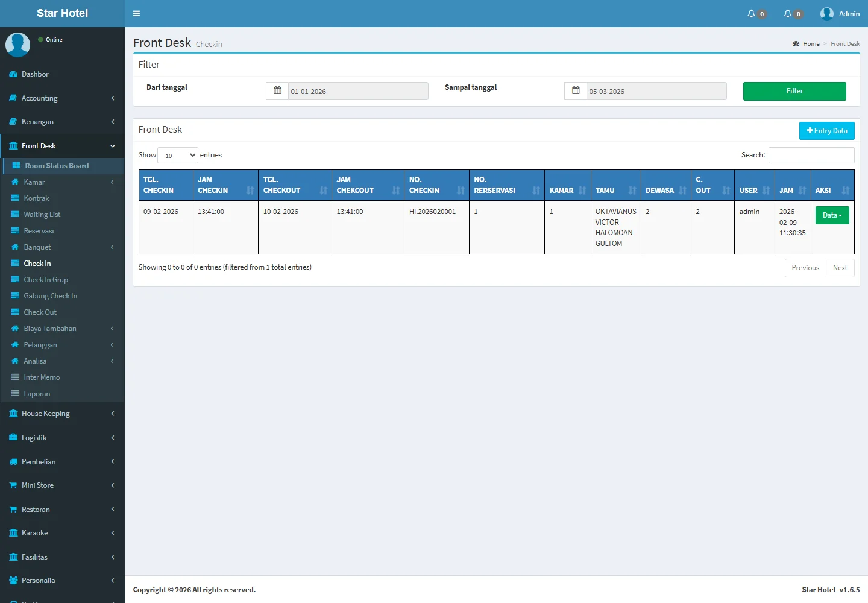Click the Admin user avatar icon
Viewport: 868px width, 603px height.
(827, 13)
